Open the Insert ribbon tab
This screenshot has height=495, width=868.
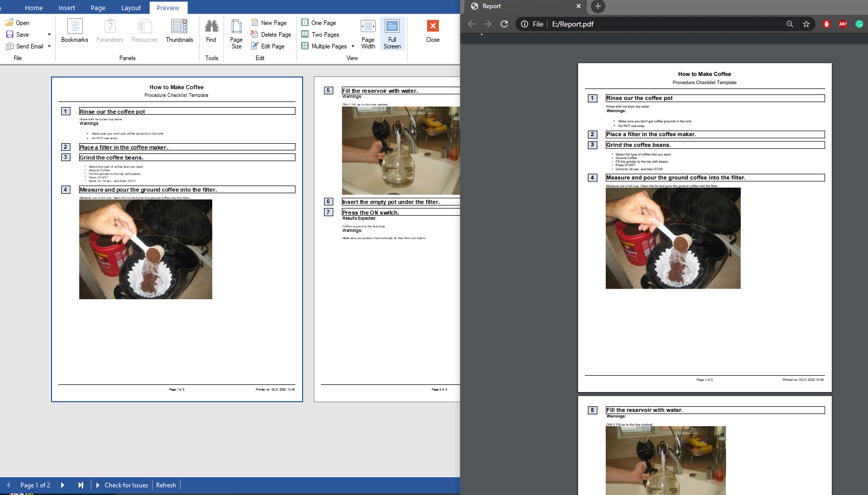pyautogui.click(x=67, y=8)
